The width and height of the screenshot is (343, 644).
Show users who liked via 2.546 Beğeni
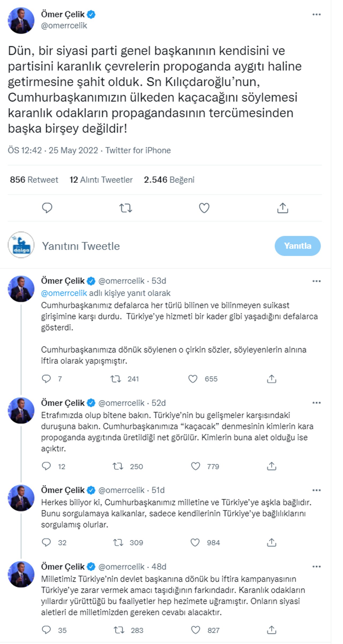(x=170, y=180)
